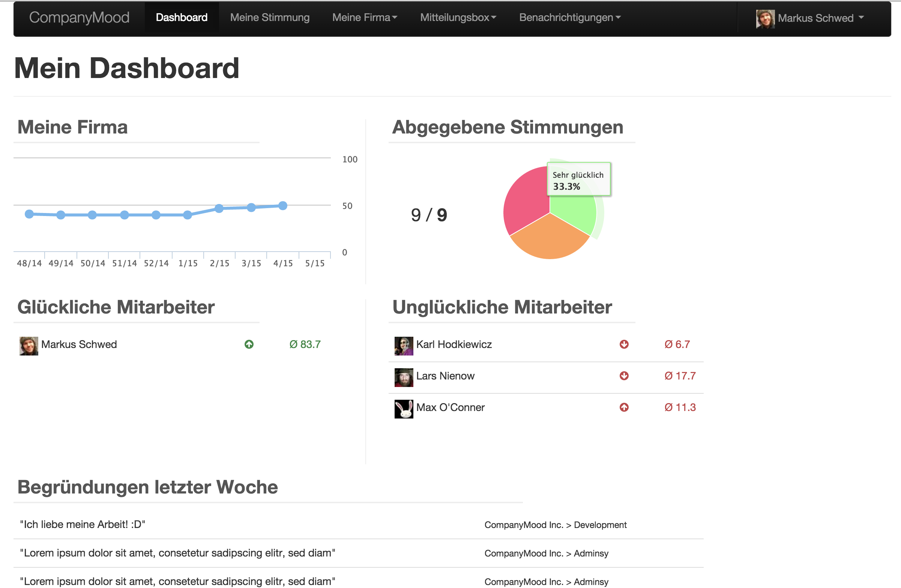Open the Meine Firma dropdown menu
Viewport: 901px width, 588px height.
365,17
